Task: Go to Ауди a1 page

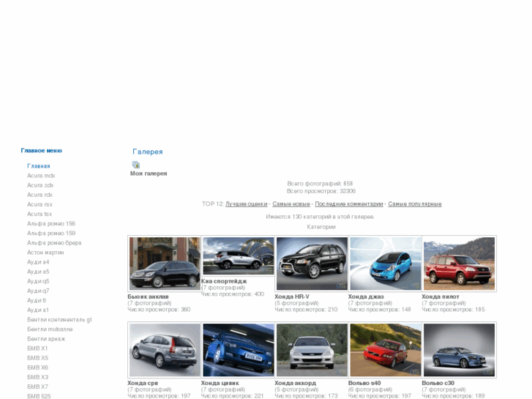Action: coord(38,310)
